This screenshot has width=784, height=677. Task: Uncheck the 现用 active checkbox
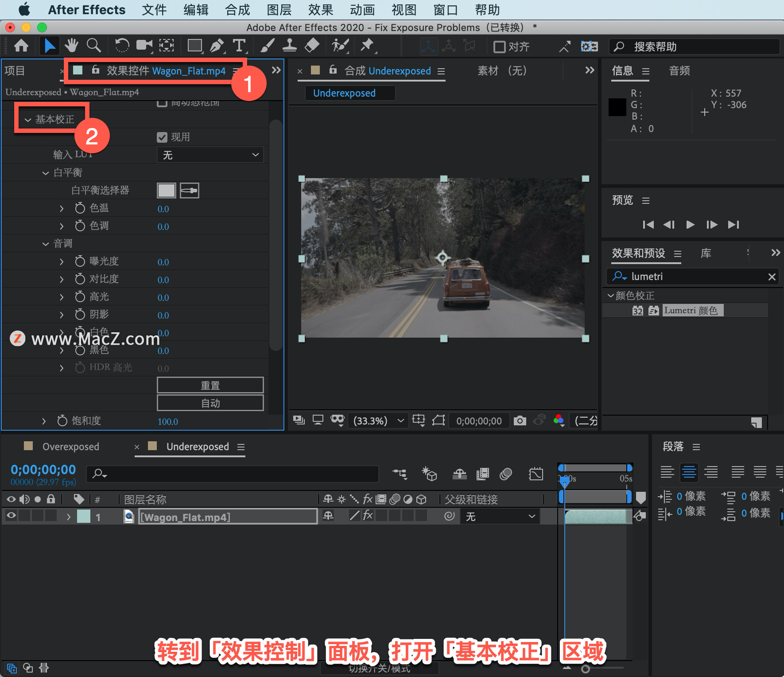tap(162, 137)
